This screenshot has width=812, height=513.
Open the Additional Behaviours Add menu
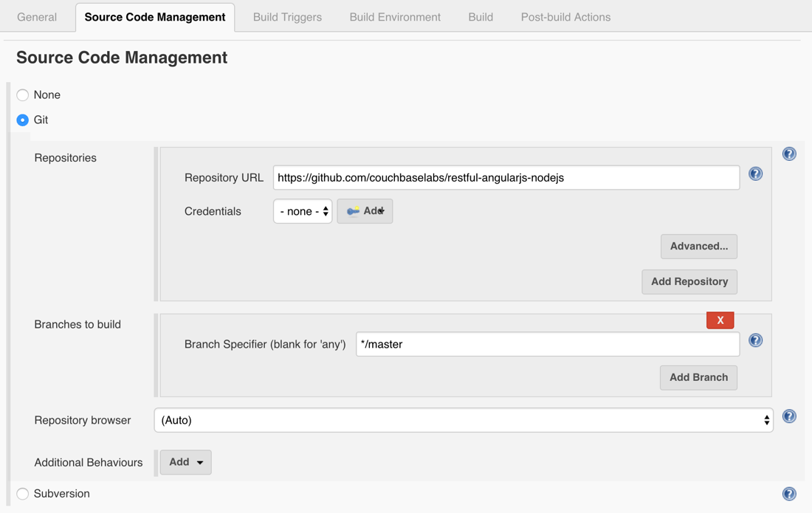[x=185, y=462]
